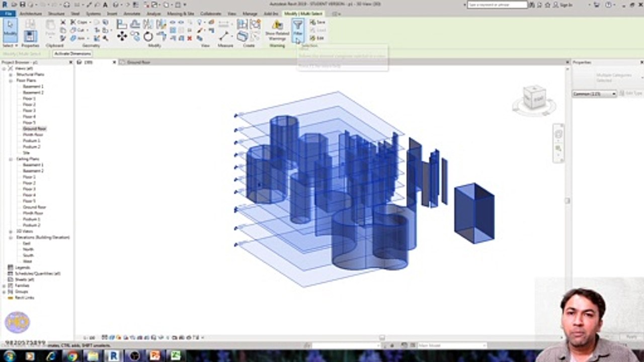The width and height of the screenshot is (644, 362).
Task: Collapse the Elevations (Building Elevation) node
Action: pyautogui.click(x=11, y=237)
